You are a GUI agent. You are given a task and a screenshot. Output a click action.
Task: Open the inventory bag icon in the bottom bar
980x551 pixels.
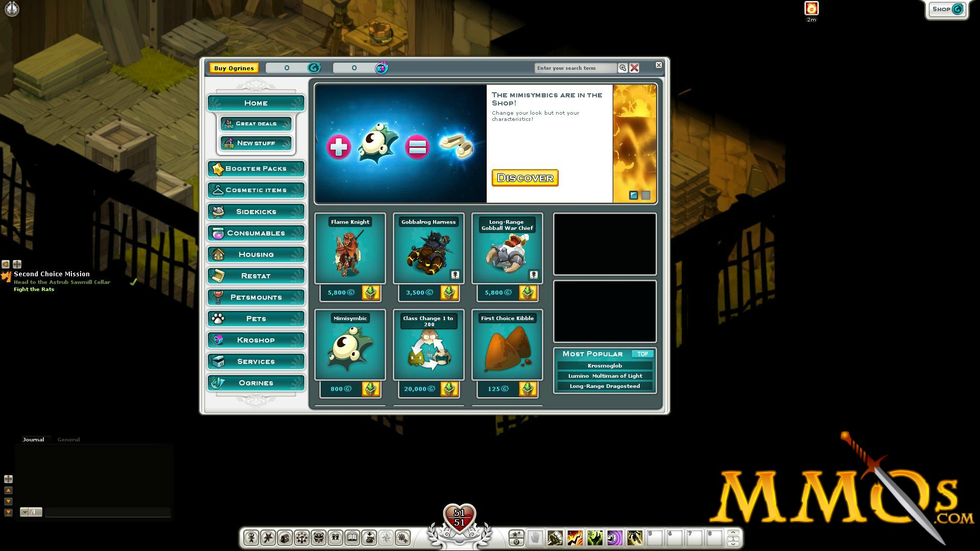click(285, 537)
